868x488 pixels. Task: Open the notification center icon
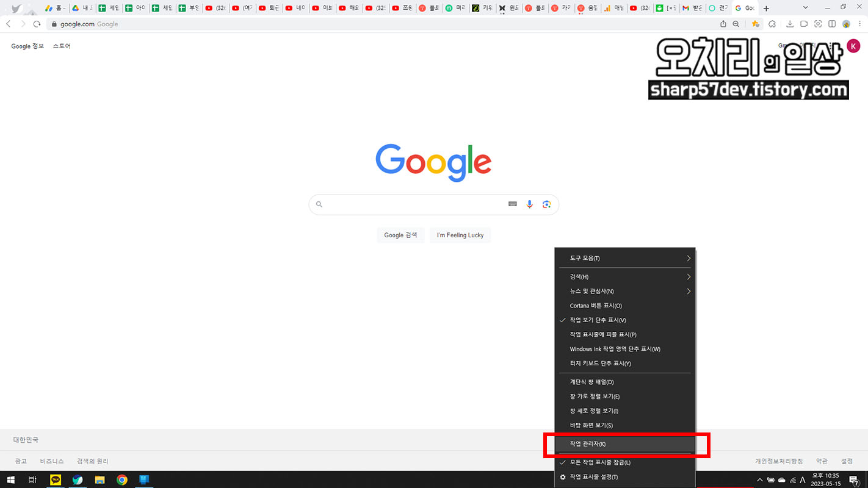tap(855, 480)
